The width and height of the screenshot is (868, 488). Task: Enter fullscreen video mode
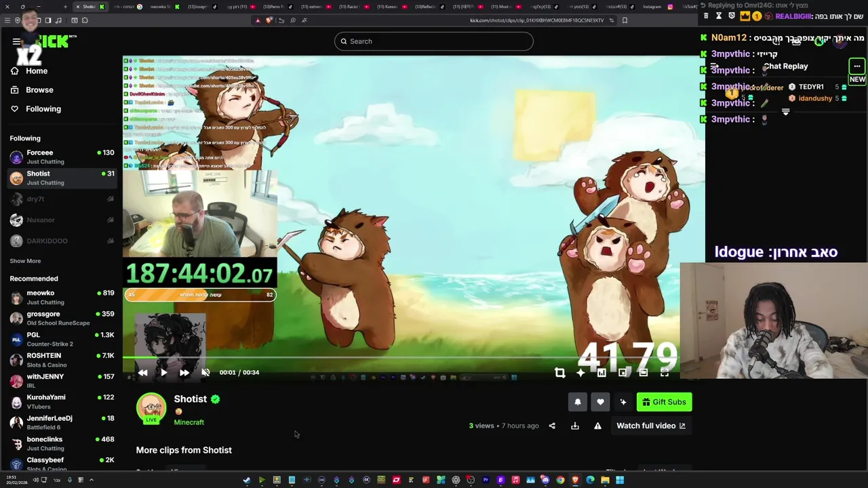coord(665,373)
